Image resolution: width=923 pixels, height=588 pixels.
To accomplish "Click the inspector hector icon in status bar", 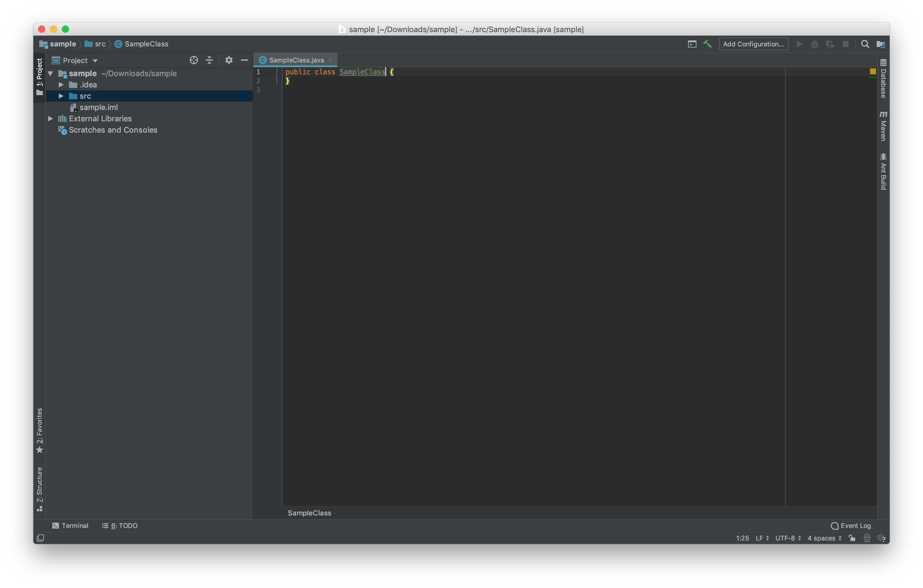I will tap(867, 538).
